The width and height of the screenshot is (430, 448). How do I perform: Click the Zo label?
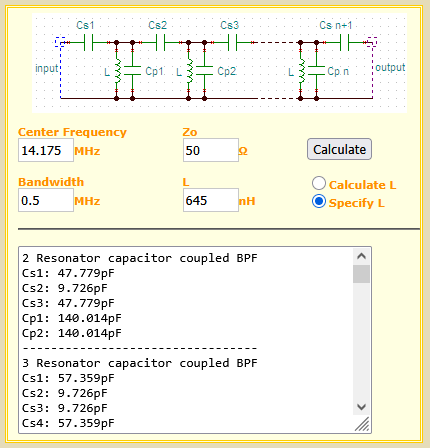click(190, 132)
